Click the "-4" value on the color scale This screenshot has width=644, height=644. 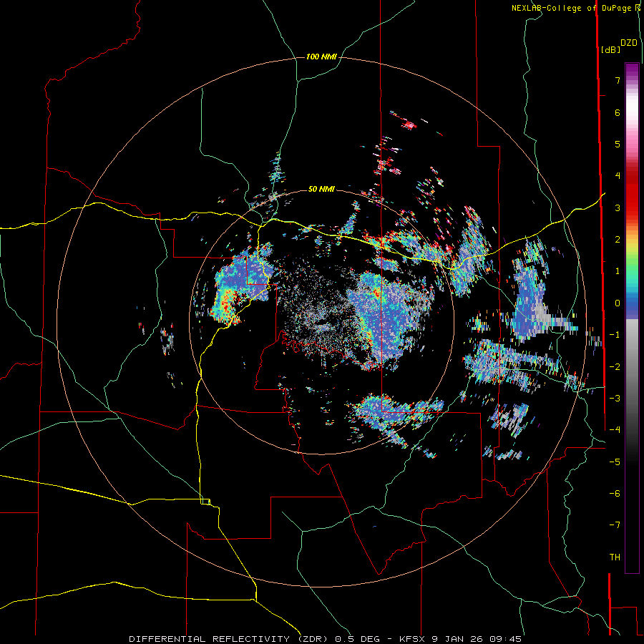(615, 429)
